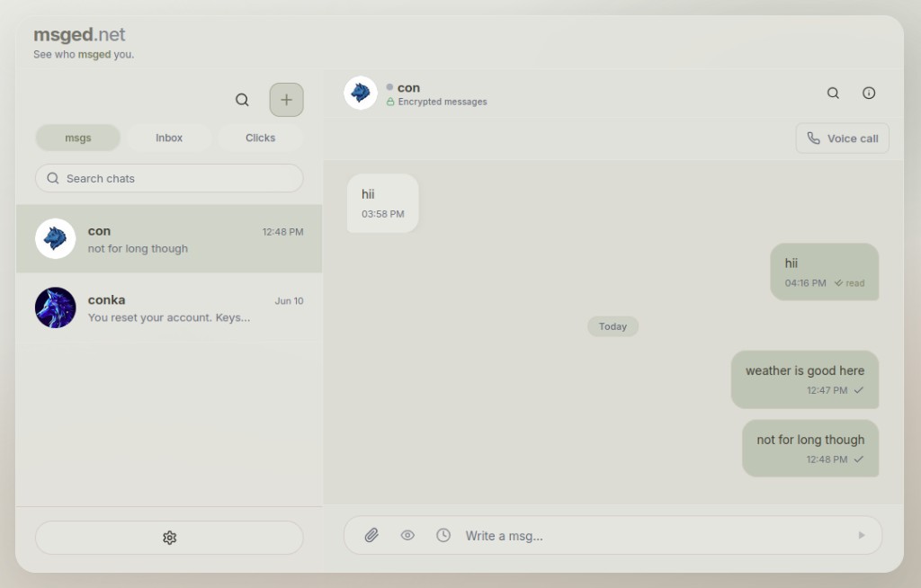Open conversation info icon
This screenshot has width=921, height=588.
click(869, 93)
